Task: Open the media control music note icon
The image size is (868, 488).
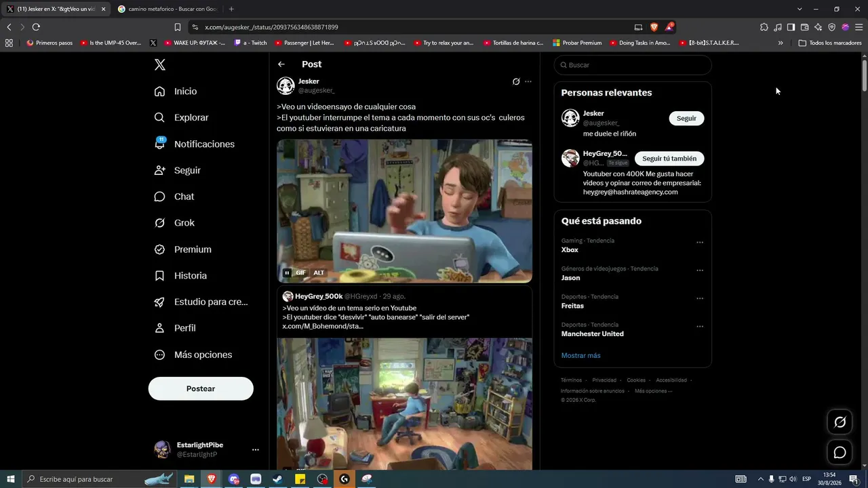Action: click(x=778, y=27)
